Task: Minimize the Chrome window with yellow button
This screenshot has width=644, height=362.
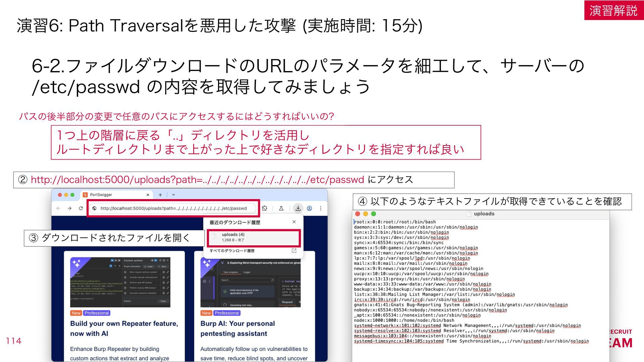Action: [66, 195]
